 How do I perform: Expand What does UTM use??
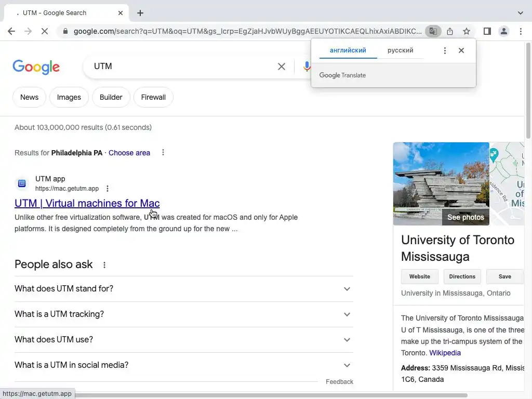183,340
